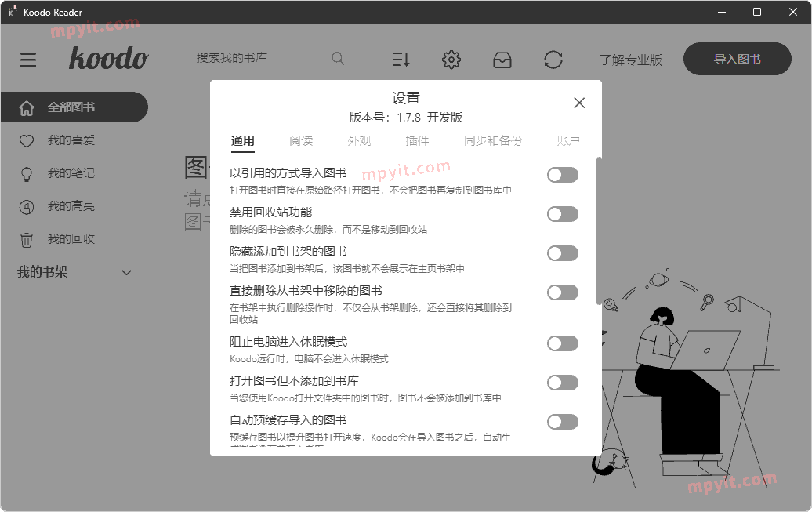Toggle 以引用的方式导入图书 switch
812x512 pixels.
(563, 175)
